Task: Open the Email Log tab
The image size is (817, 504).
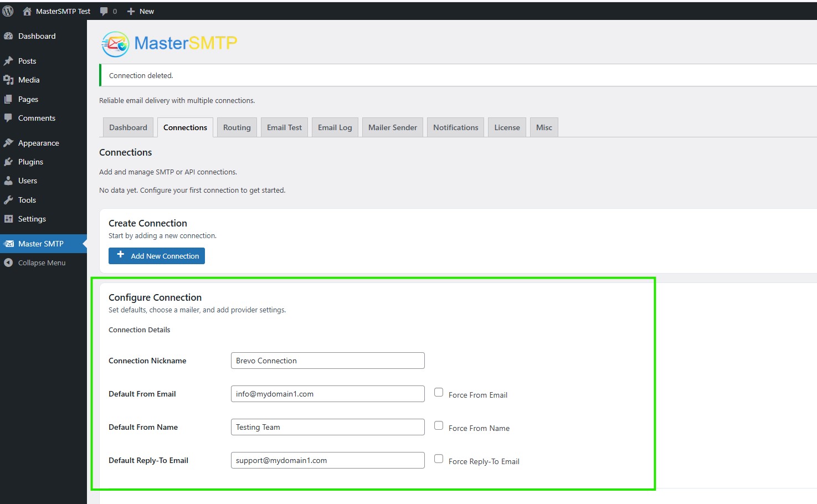Action: point(335,127)
